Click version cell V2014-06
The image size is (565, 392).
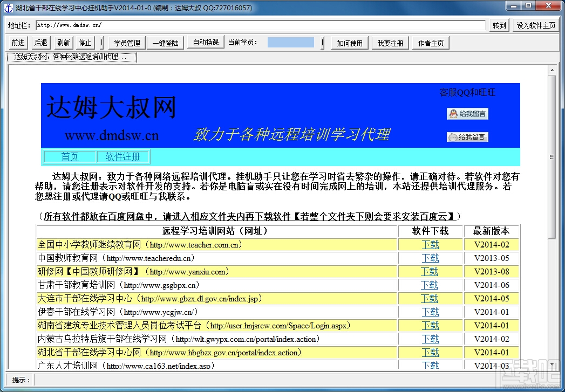[x=492, y=285]
